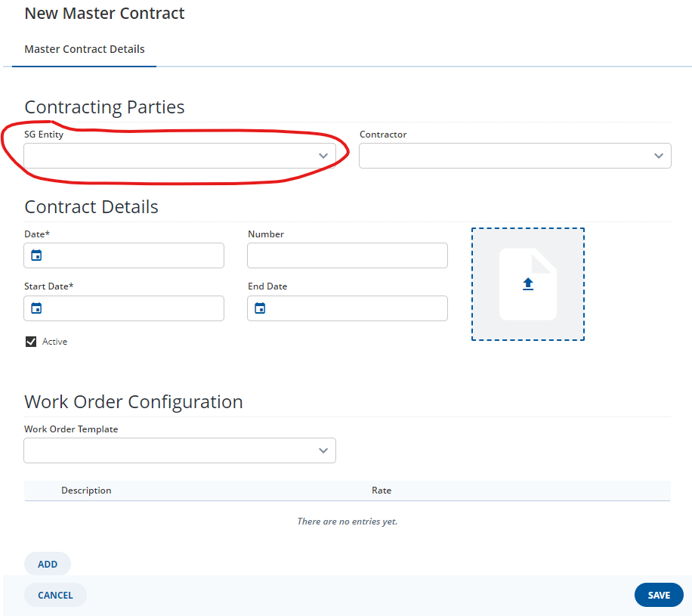Click the Work Order Template chevron
Image resolution: width=692 pixels, height=616 pixels.
323,450
